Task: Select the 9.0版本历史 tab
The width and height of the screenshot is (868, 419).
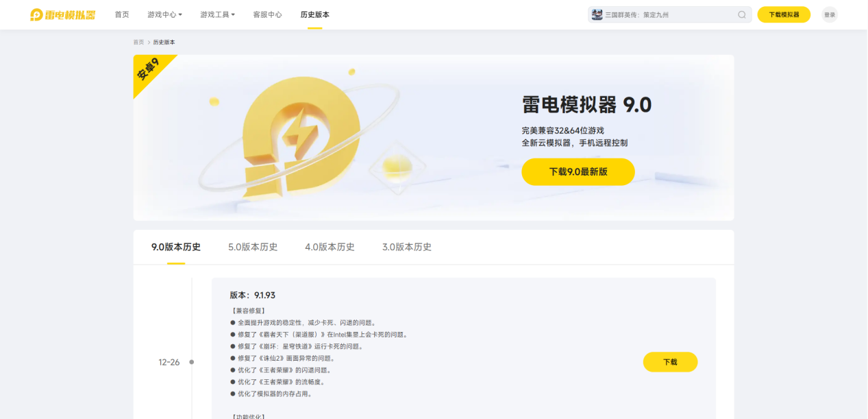Action: [176, 247]
